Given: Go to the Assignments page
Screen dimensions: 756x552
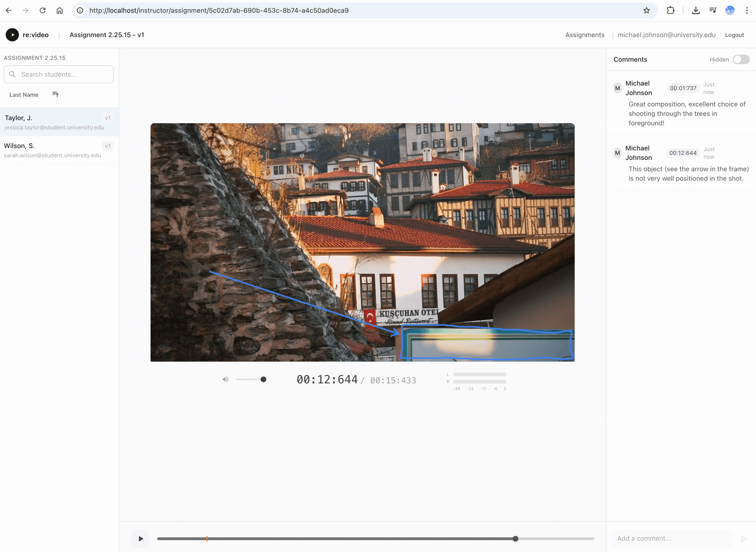Looking at the screenshot, I should click(x=584, y=35).
